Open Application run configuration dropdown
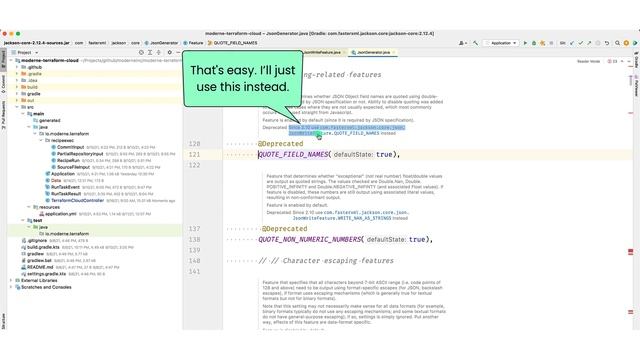Viewport: 640px width, 360px height. (x=500, y=43)
